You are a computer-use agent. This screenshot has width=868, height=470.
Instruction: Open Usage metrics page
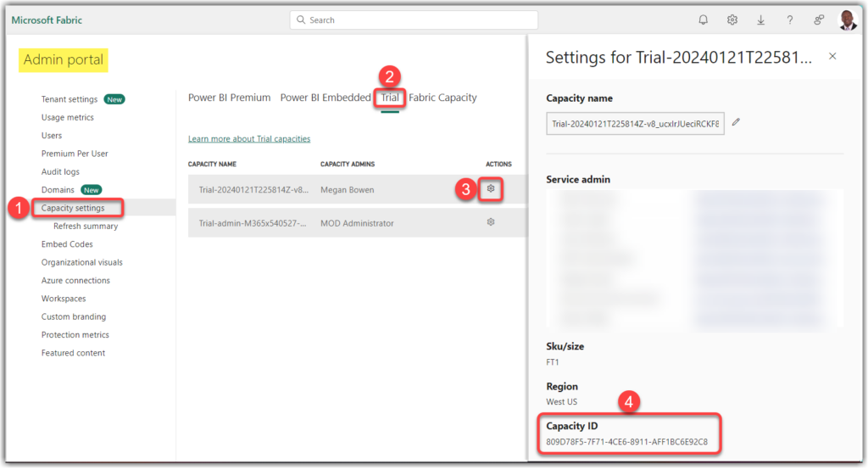[68, 117]
